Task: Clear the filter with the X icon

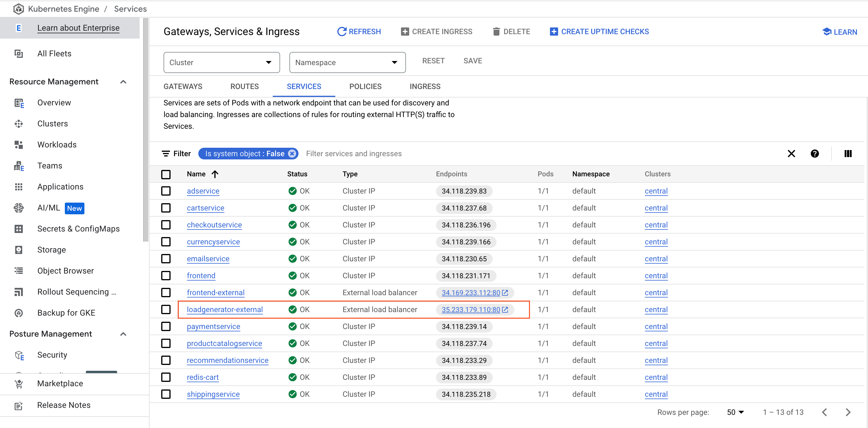Action: point(791,154)
